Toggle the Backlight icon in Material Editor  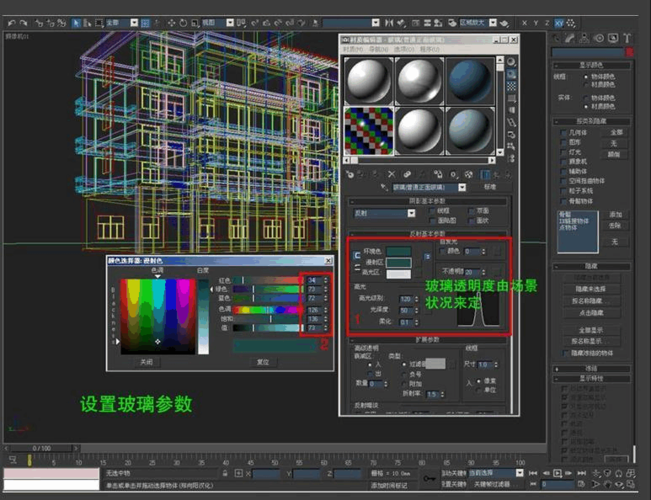510,73
